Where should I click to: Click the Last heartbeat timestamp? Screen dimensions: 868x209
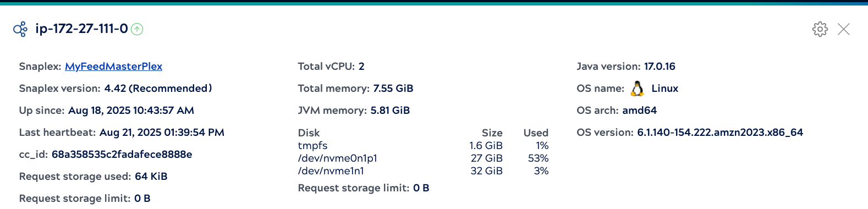pos(162,133)
